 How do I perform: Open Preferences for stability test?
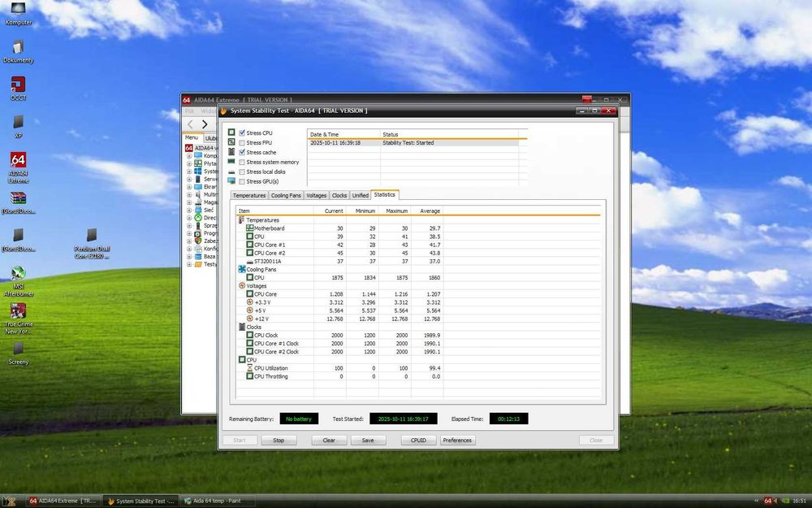click(457, 440)
